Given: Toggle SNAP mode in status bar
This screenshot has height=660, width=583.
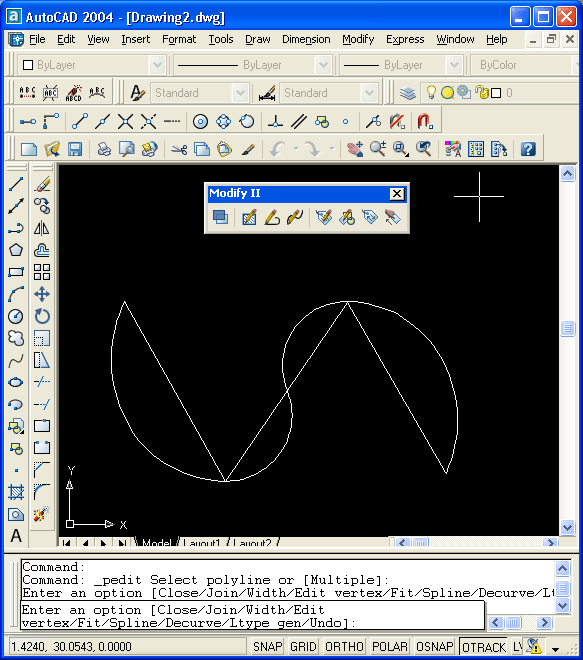Looking at the screenshot, I should [268, 647].
